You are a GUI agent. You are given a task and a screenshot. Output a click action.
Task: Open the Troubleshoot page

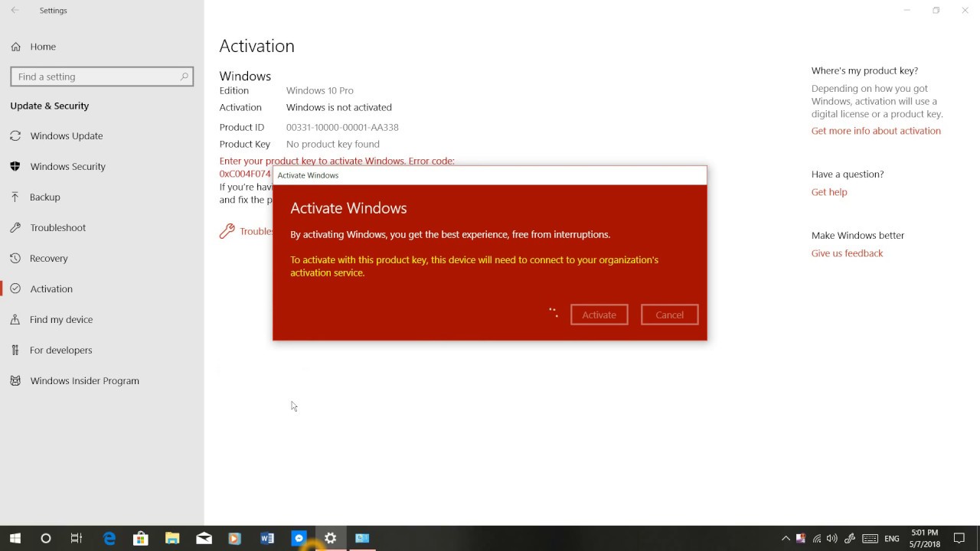coord(58,228)
